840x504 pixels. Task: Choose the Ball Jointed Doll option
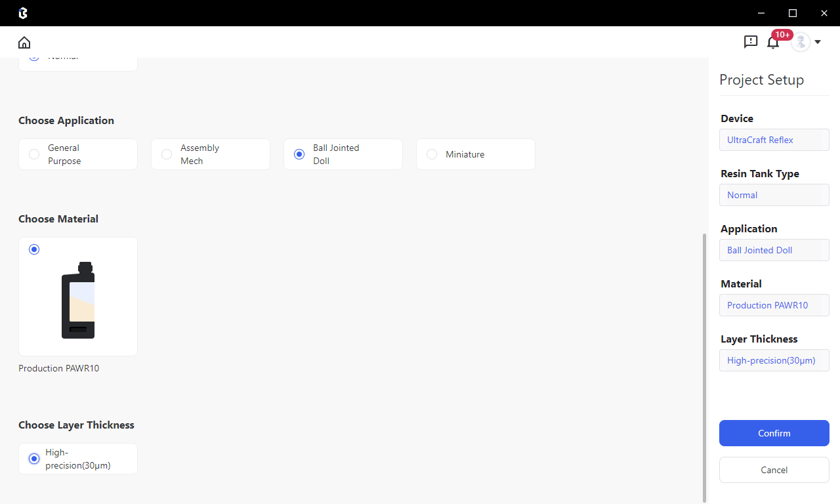pos(299,154)
